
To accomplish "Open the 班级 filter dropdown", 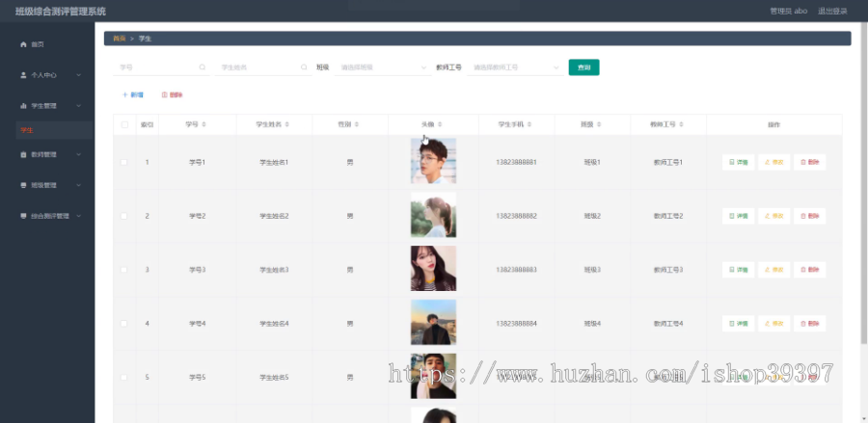I will coord(382,67).
